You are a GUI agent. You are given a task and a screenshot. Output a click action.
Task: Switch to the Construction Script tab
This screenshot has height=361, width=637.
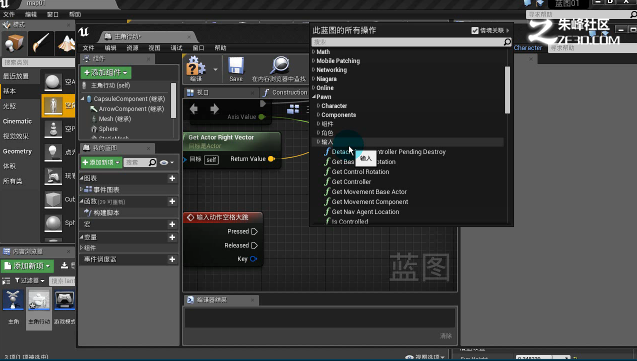(286, 93)
